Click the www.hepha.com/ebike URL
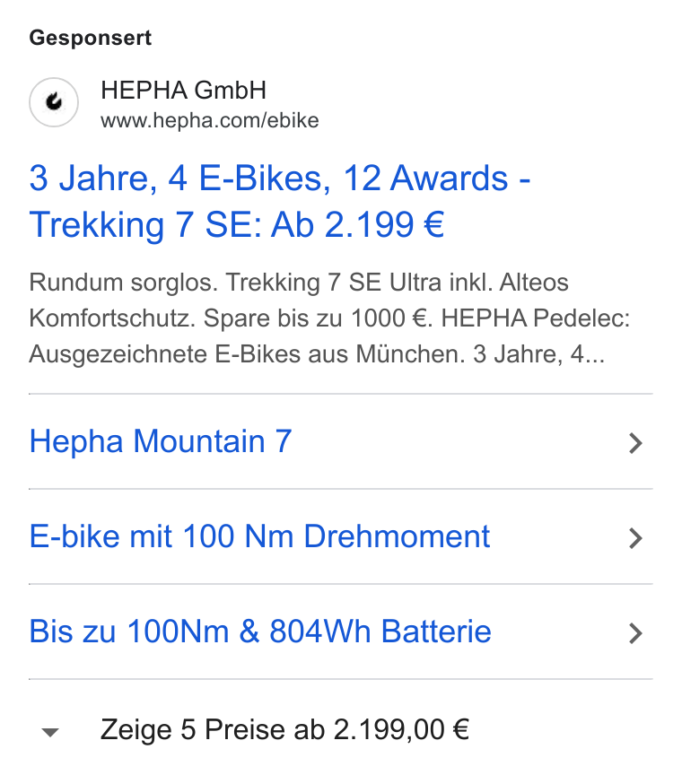This screenshot has height=784, width=682. (x=210, y=120)
